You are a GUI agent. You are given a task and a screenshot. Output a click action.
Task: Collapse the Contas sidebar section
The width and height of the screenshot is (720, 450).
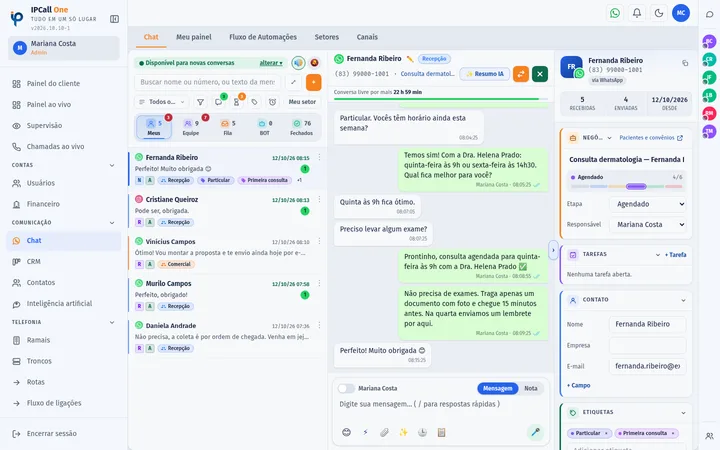112,165
